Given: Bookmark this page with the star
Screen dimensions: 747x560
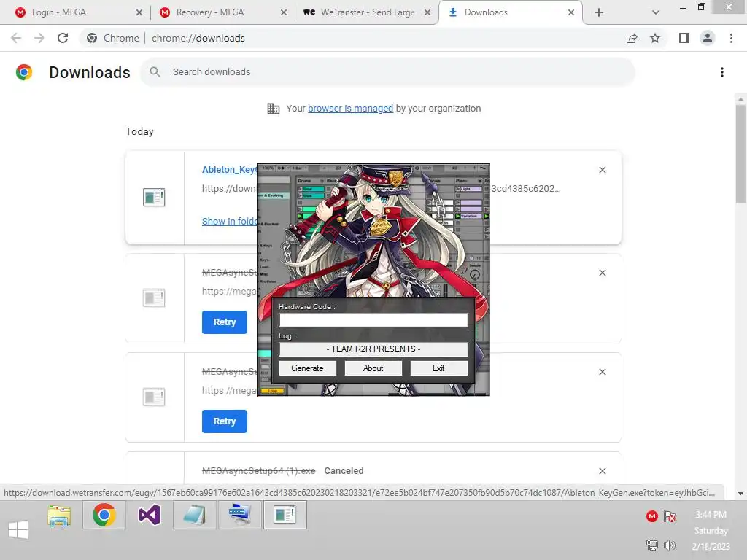Looking at the screenshot, I should pos(655,38).
